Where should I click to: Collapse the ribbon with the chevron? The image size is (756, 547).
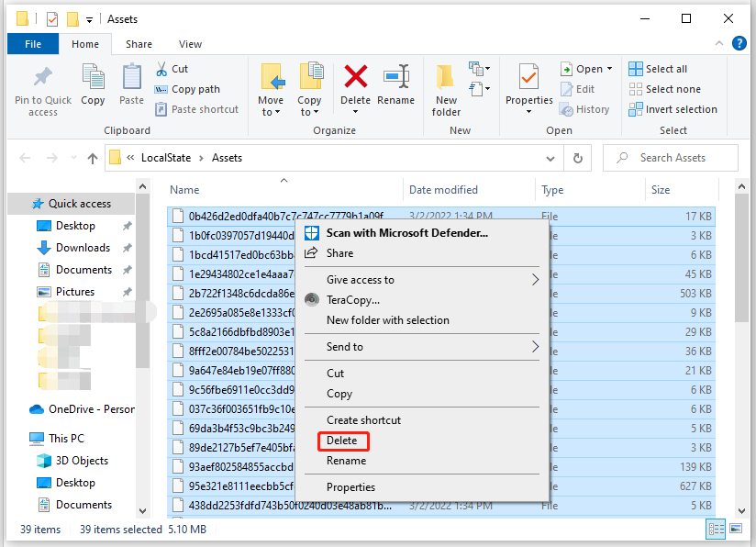tap(719, 43)
